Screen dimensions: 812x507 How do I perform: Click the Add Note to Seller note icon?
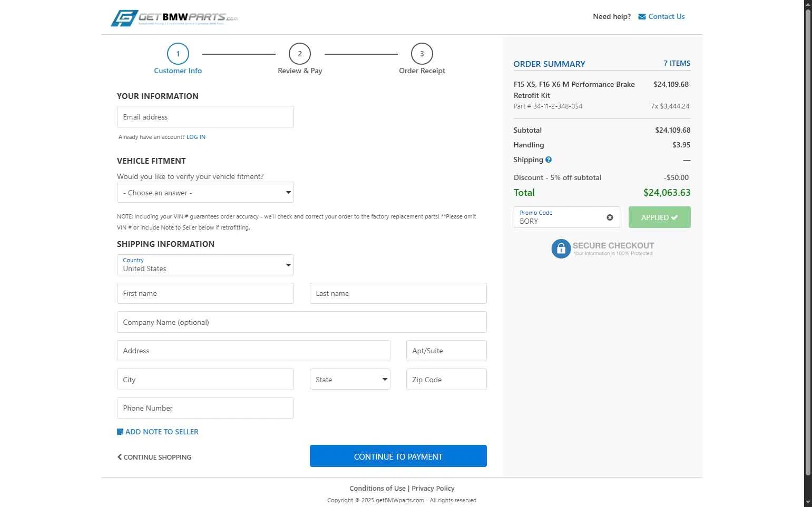click(120, 432)
